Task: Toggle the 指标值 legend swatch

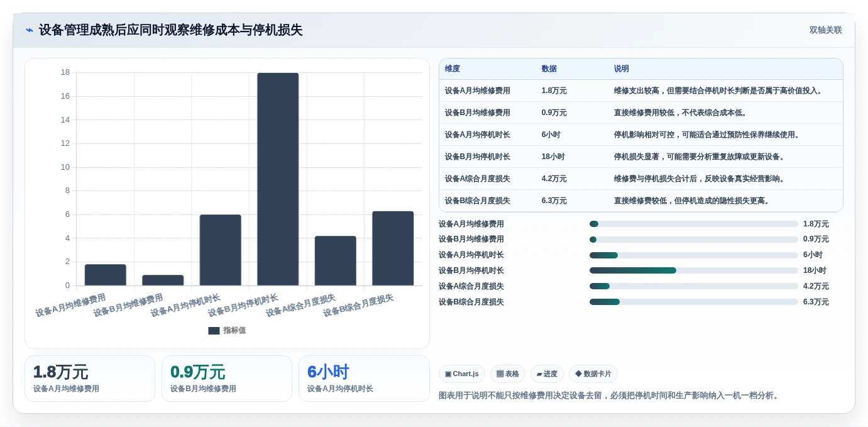Action: click(214, 331)
